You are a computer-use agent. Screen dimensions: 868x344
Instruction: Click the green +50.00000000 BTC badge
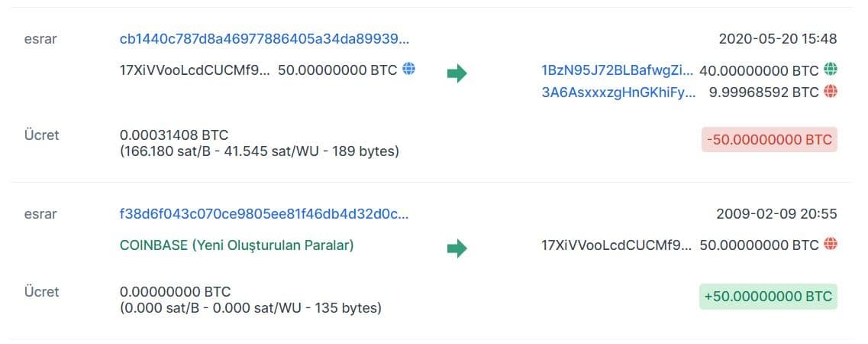768,296
